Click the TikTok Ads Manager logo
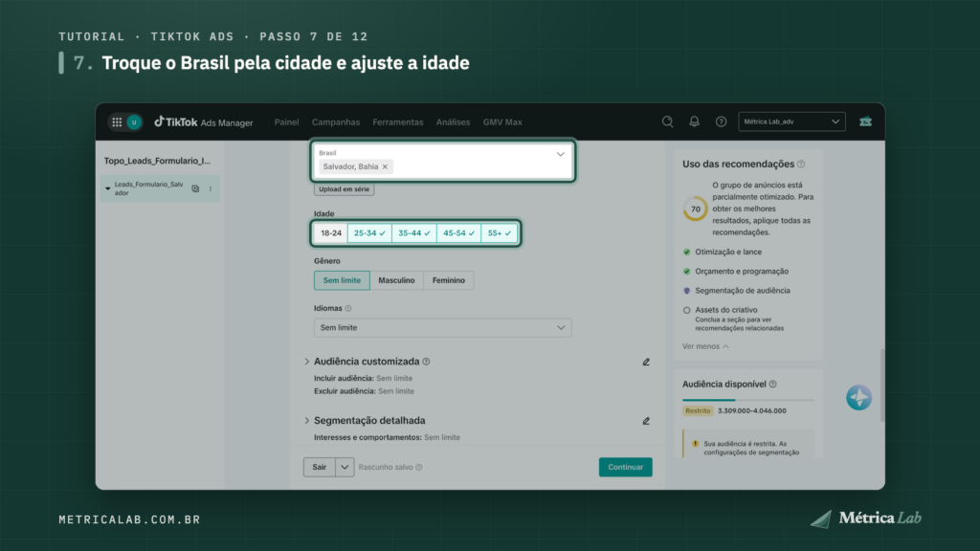980x551 pixels. [x=204, y=121]
